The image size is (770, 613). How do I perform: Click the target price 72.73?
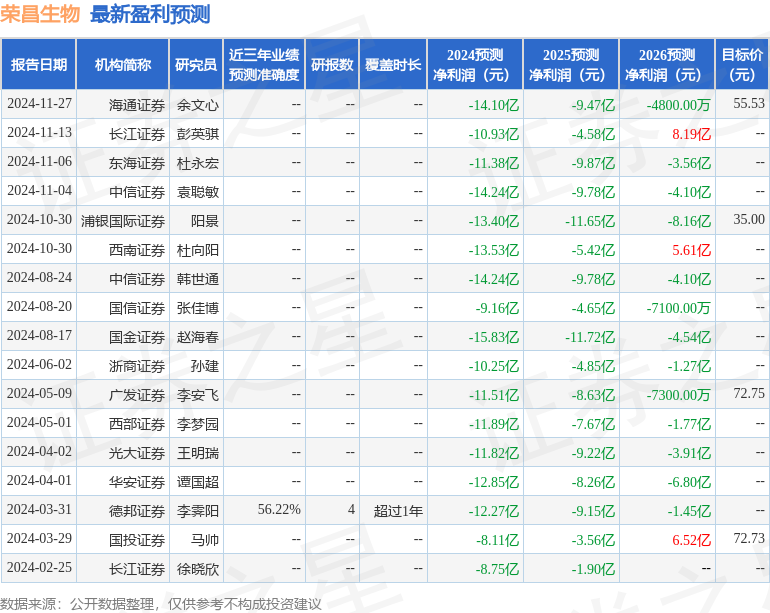[x=749, y=538]
